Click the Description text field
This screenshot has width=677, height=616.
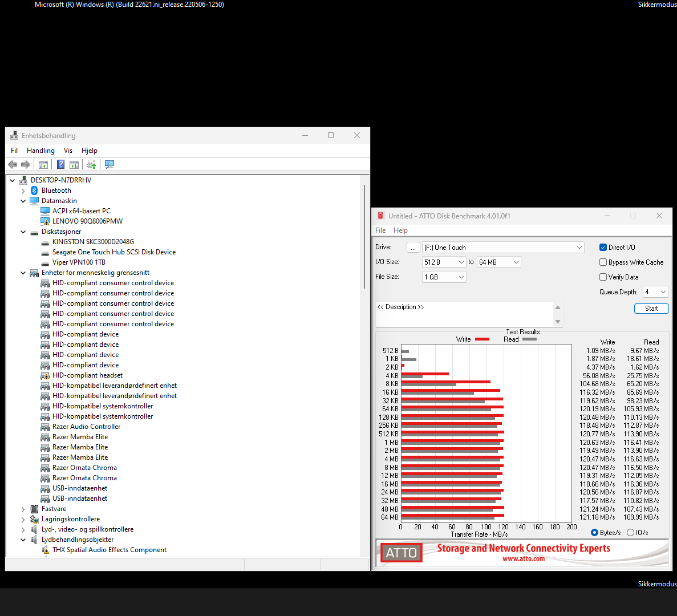[x=465, y=314]
